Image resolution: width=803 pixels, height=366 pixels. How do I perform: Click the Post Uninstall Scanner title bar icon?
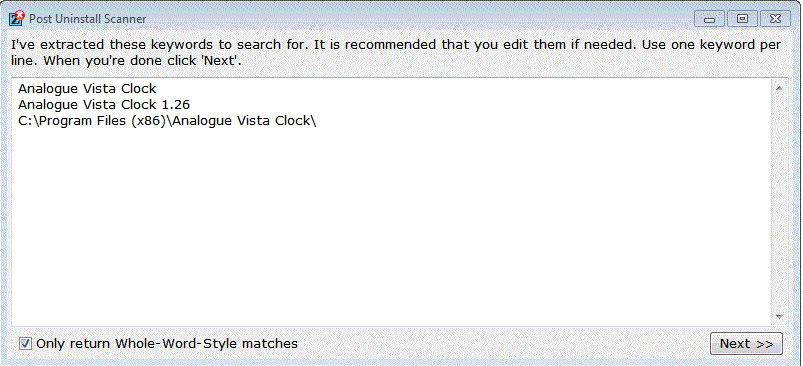pyautogui.click(x=17, y=19)
